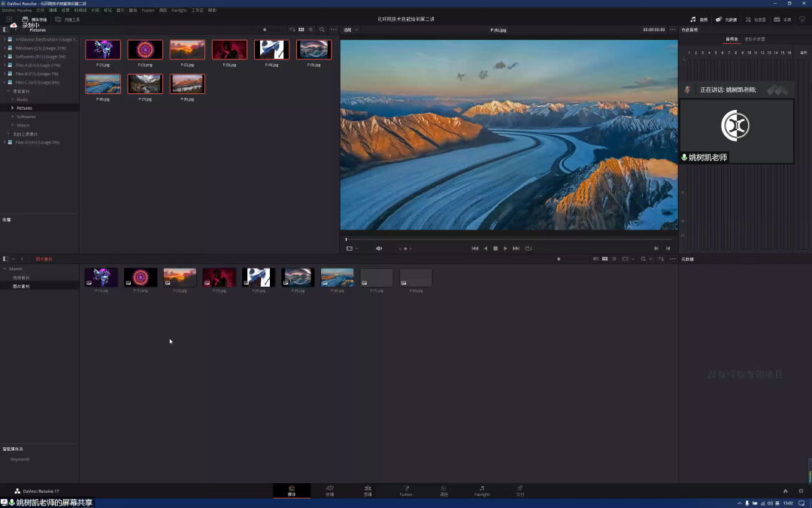This screenshot has width=812, height=508.
Task: Expand the Softwares (D:\) drive
Action: 5,56
